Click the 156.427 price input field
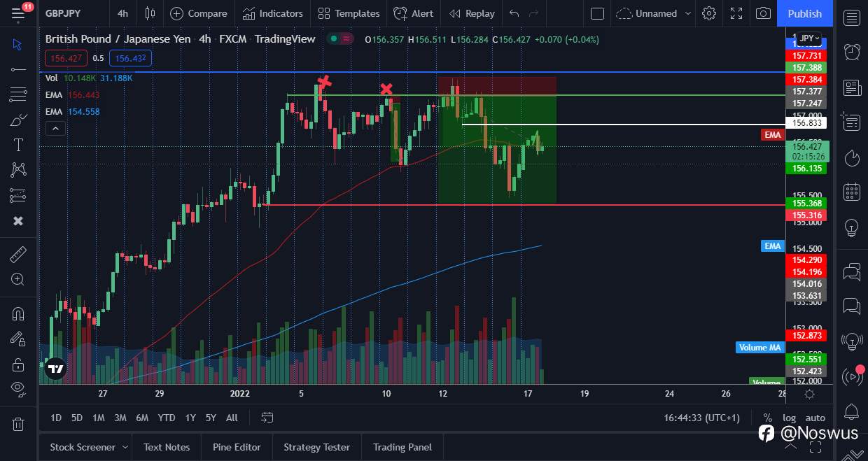 pos(65,58)
